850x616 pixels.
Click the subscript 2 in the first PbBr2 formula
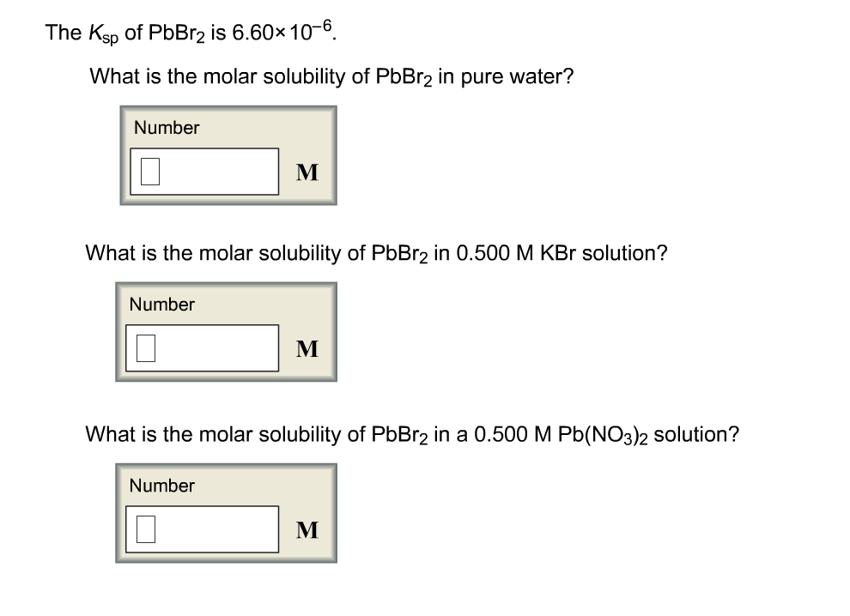pos(200,37)
